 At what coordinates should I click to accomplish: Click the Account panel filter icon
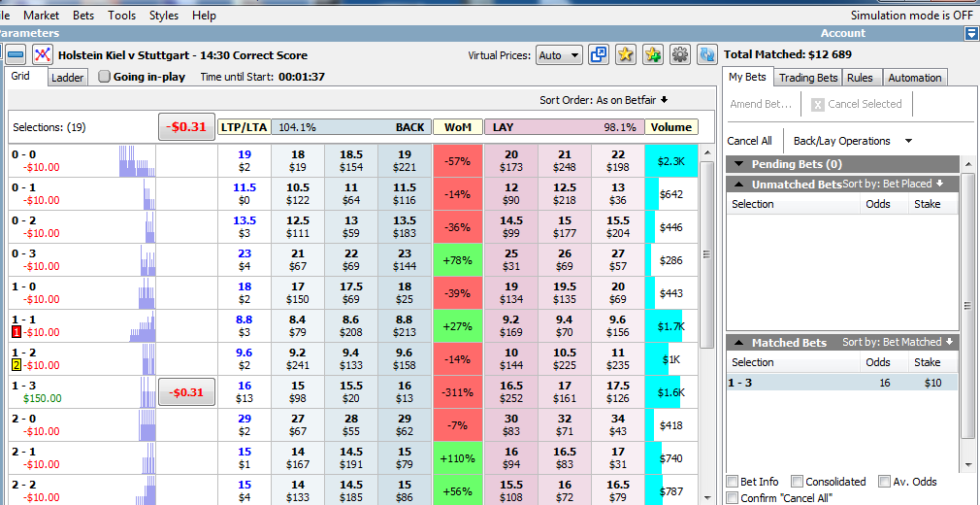point(970,34)
